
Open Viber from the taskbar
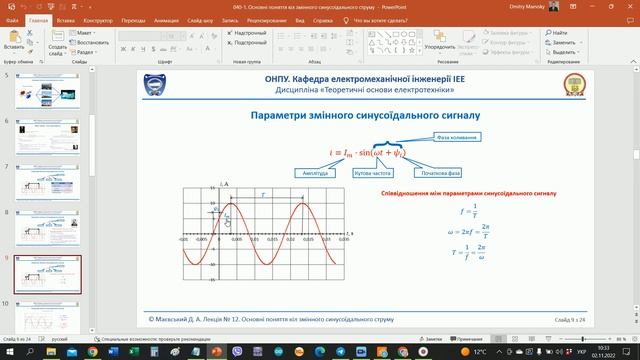[x=237, y=351]
